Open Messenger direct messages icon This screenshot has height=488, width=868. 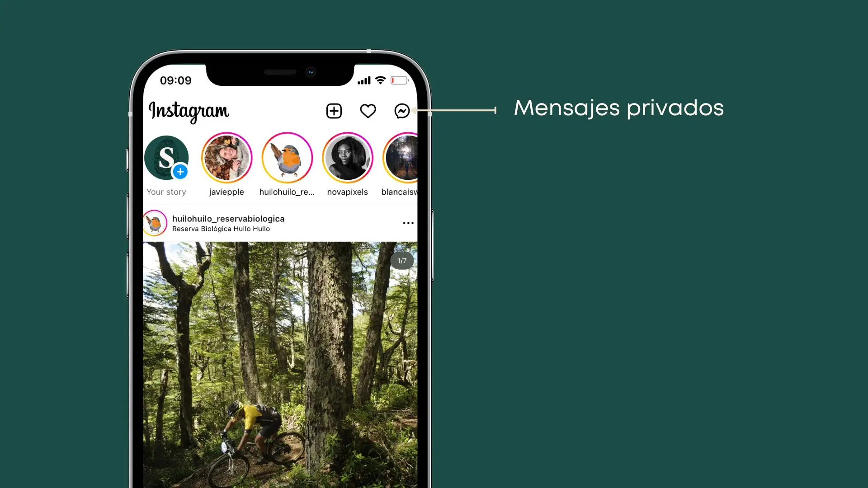click(402, 111)
